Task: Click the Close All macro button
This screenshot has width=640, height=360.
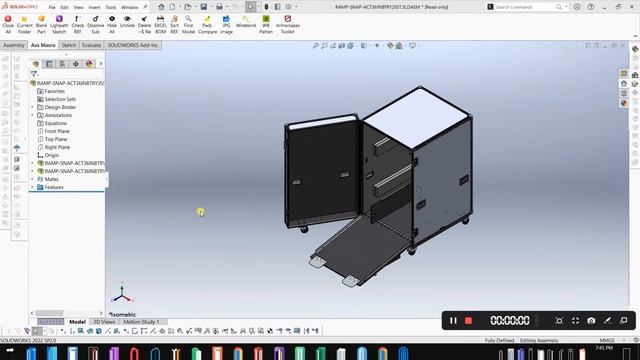Action: pyautogui.click(x=8, y=24)
